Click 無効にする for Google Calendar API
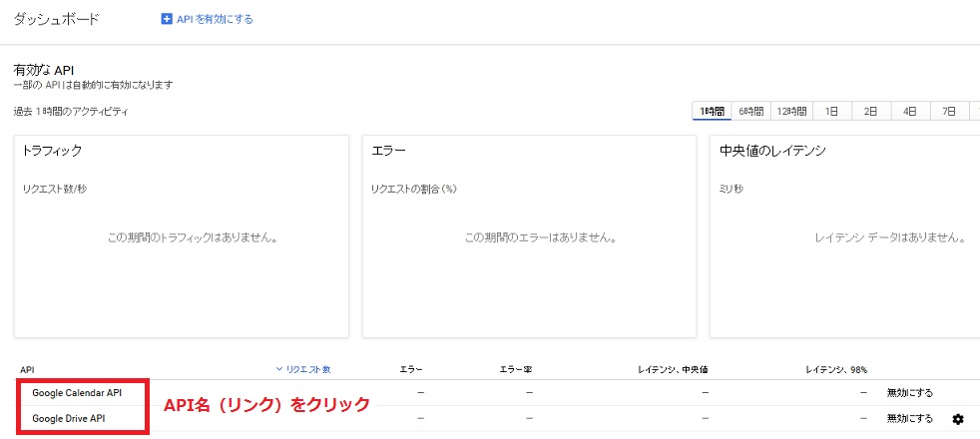This screenshot has width=980, height=439. [x=909, y=393]
